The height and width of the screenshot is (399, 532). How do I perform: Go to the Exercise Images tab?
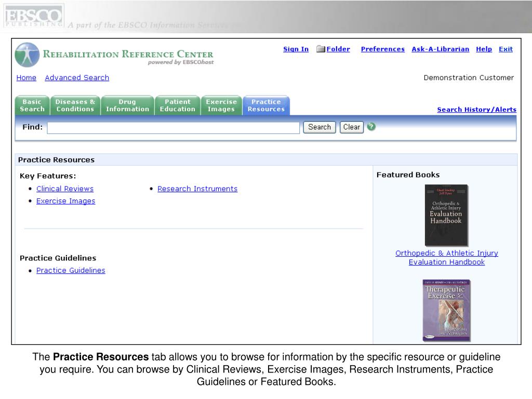coord(221,105)
